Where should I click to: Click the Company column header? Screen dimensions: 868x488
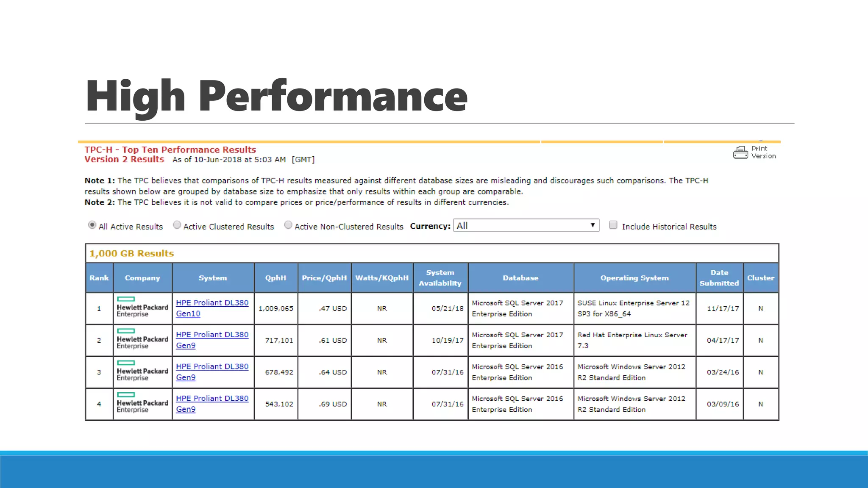[142, 278]
